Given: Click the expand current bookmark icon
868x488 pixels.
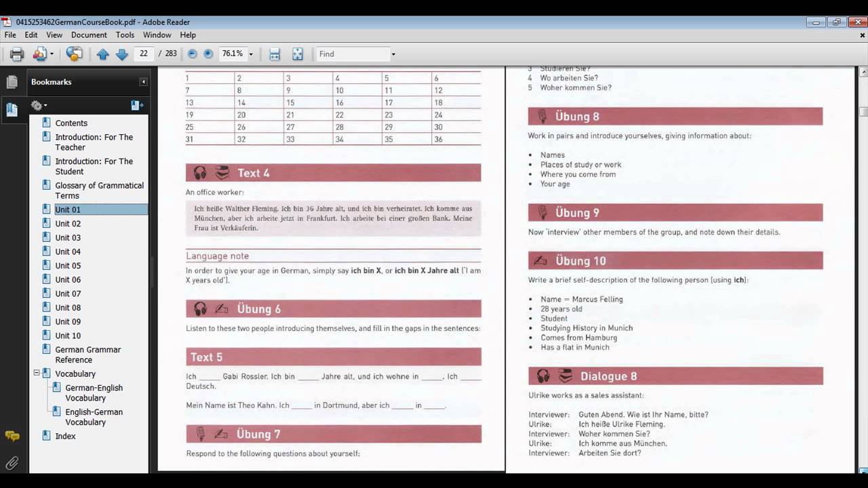Looking at the screenshot, I should pos(137,105).
